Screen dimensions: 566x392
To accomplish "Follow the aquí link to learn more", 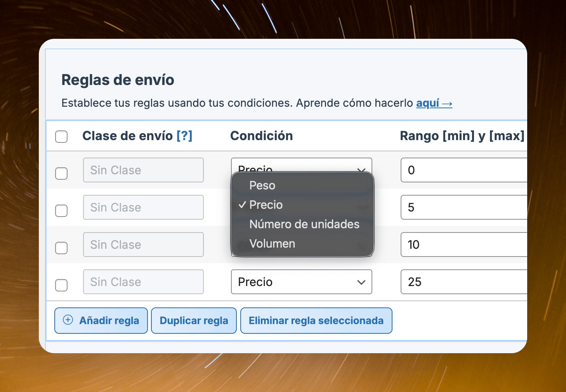I will (434, 103).
